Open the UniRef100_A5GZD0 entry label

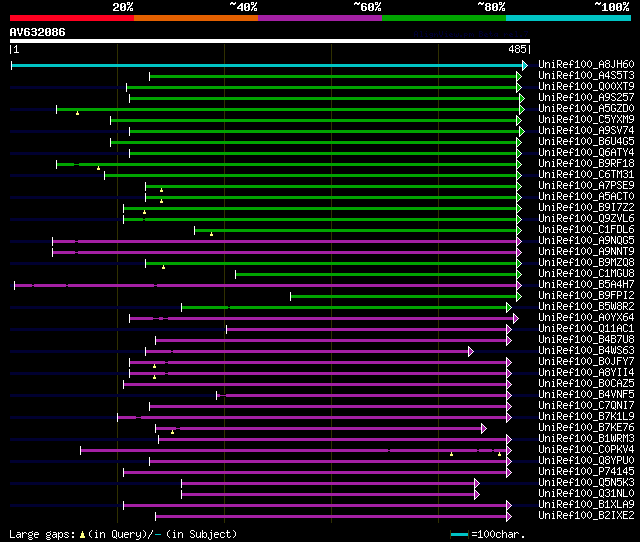coord(586,109)
